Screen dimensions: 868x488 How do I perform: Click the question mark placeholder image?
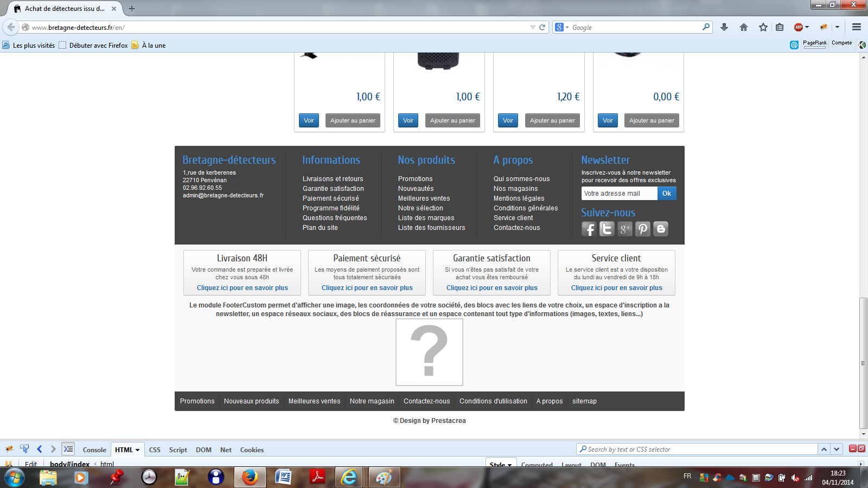tap(429, 352)
